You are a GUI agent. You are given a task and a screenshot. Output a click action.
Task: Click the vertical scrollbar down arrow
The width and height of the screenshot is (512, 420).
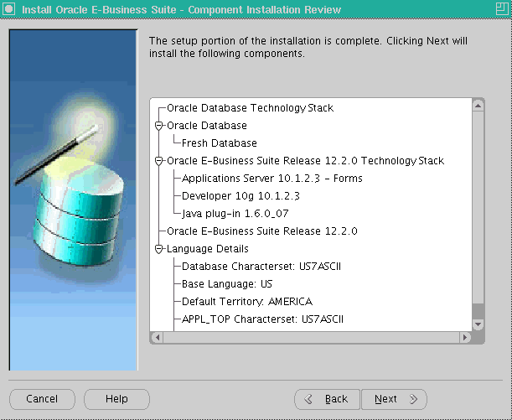tap(478, 324)
